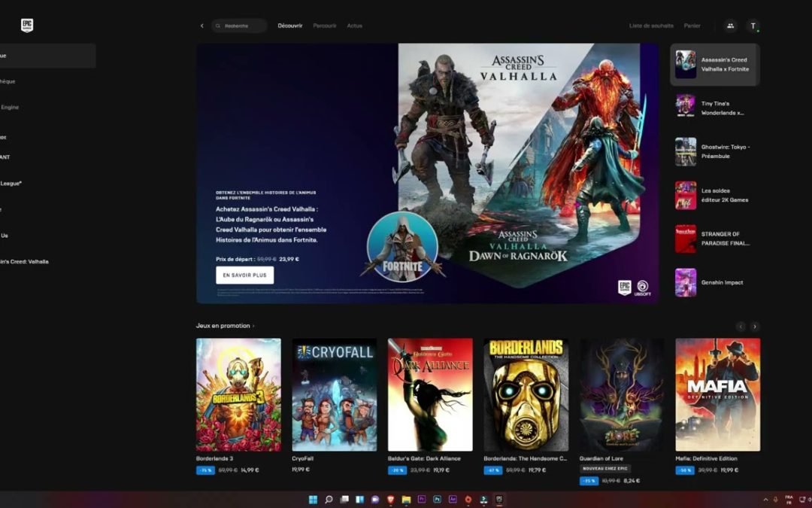Image resolution: width=812 pixels, height=508 pixels.
Task: Select the Tiny Tina's Wonderlands carousel item
Action: coord(715,108)
